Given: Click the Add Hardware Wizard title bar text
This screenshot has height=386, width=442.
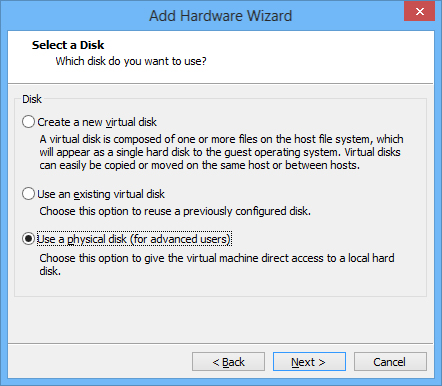Looking at the screenshot, I should 220,16.
